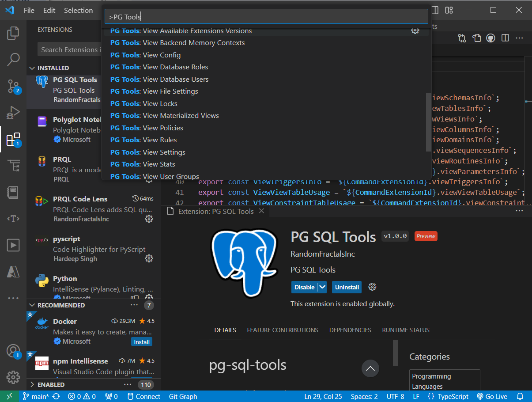Open notifications bell in status bar
This screenshot has height=402, width=532.
click(520, 396)
